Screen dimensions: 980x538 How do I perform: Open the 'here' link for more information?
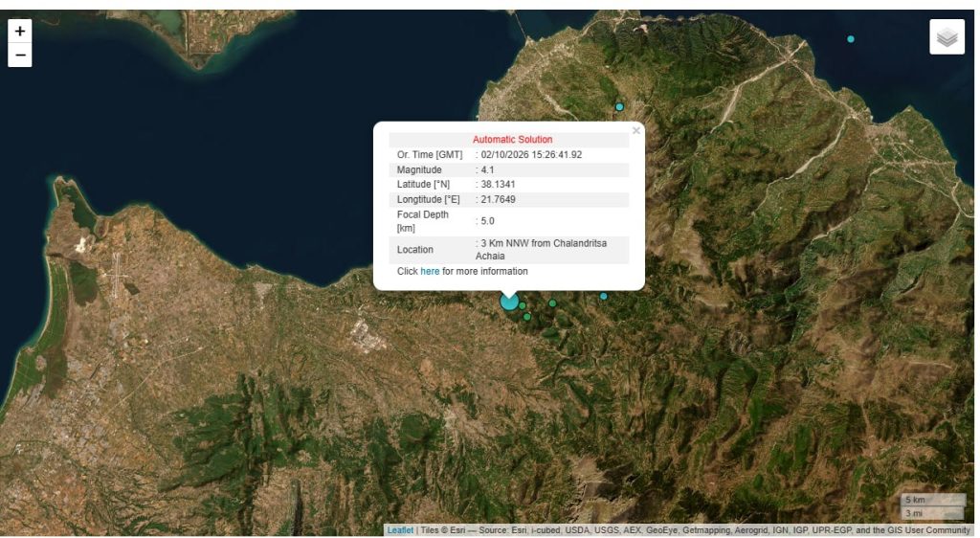pos(430,271)
